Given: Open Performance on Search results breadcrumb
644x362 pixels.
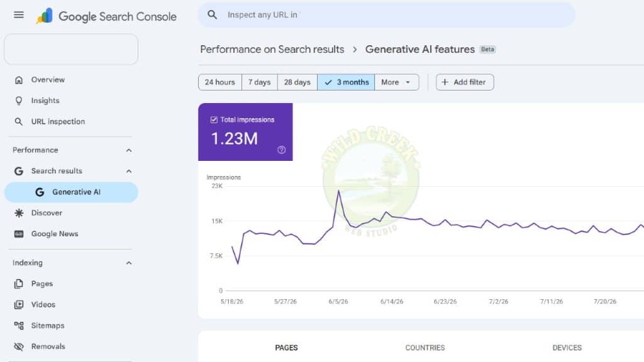Looking at the screenshot, I should pyautogui.click(x=272, y=50).
